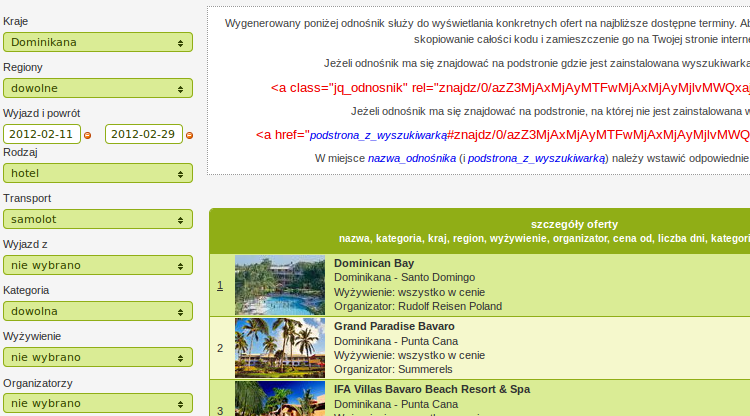750x416 pixels.
Task: Open Grand Paradise Bavaro offer title
Action: 394,327
